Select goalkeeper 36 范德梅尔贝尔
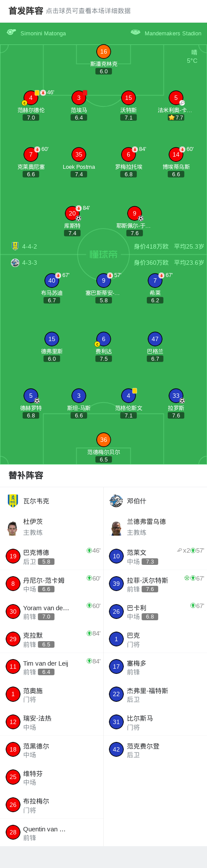Screen dimensions: 207x868 [104, 440]
